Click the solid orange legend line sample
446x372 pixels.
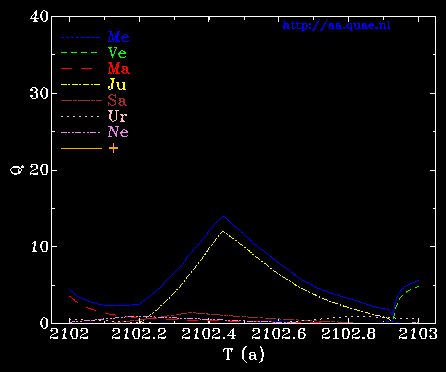[x=81, y=148]
